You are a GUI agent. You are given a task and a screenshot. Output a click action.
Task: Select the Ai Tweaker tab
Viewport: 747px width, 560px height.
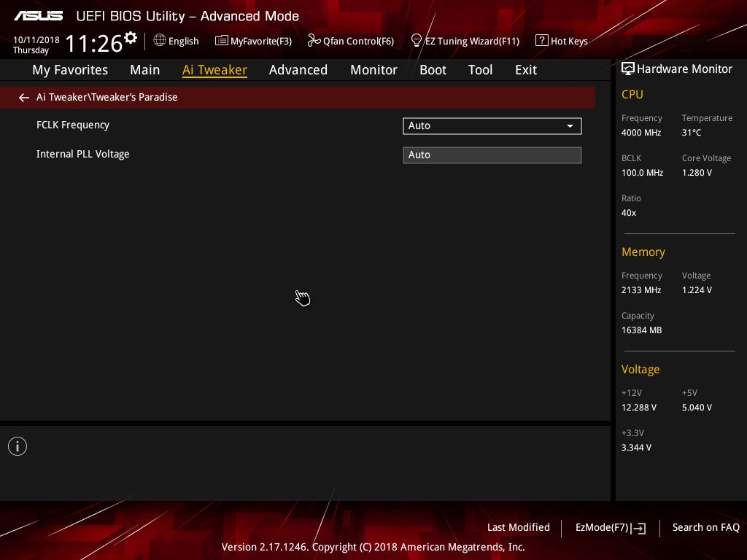214,70
